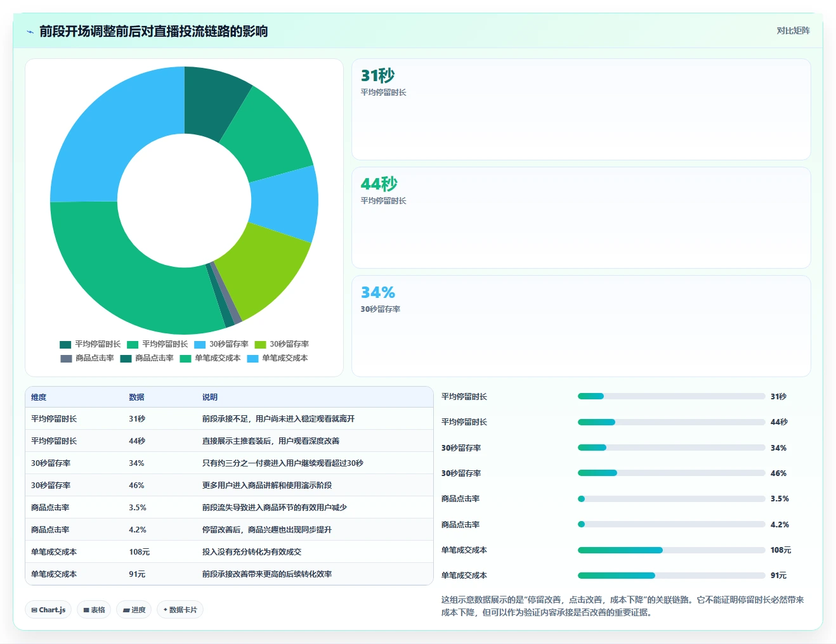Select the table cell reading 108元
This screenshot has height=644, width=836.
(140, 552)
